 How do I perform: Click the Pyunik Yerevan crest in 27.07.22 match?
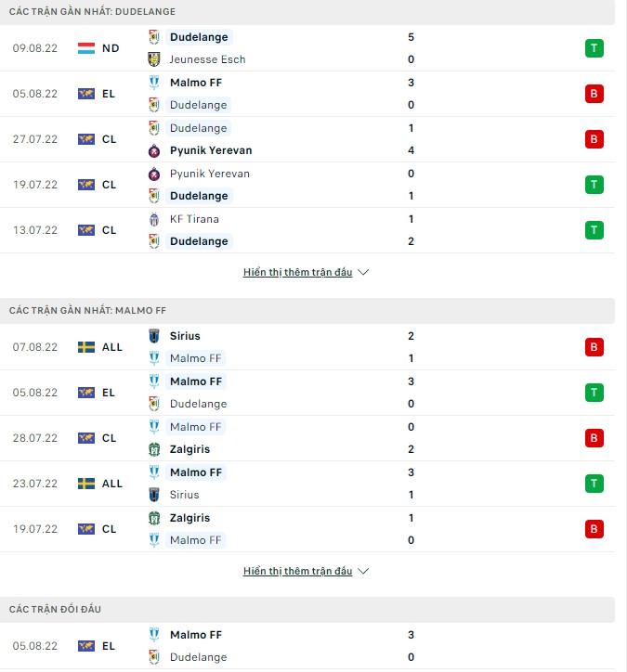click(154, 150)
